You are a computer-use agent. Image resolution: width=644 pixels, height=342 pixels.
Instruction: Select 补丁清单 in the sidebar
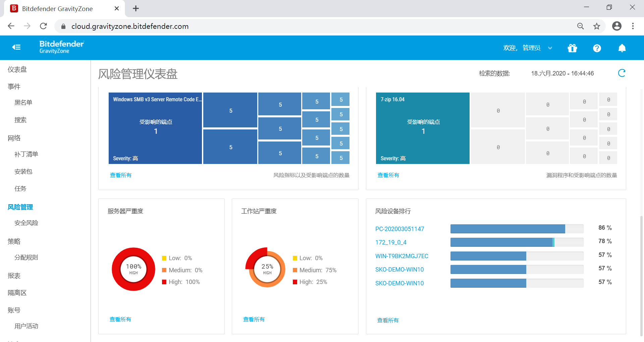[x=26, y=154]
